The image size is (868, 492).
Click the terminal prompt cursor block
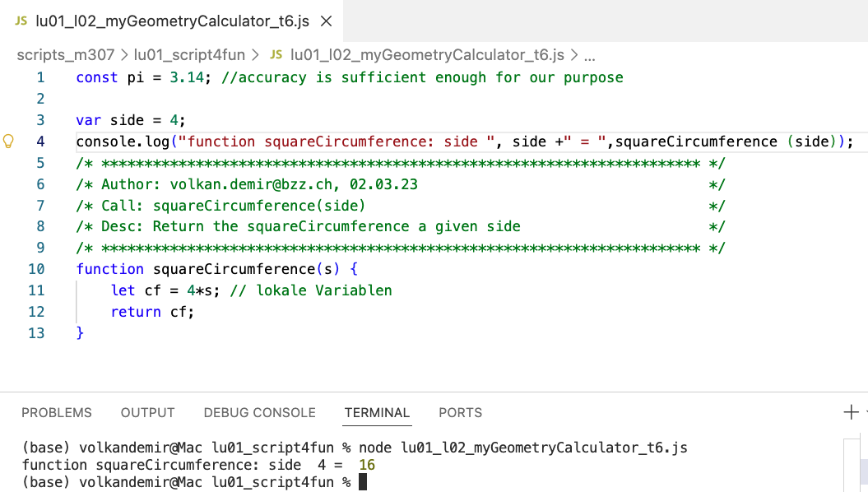click(362, 481)
